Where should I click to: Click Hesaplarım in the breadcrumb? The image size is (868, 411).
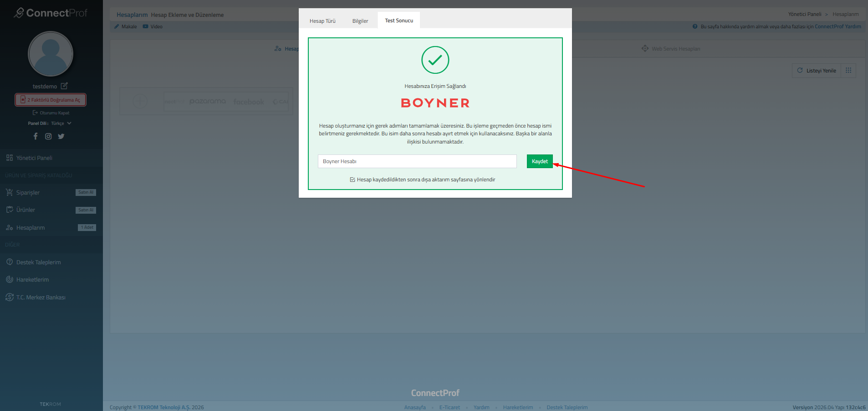pyautogui.click(x=846, y=14)
